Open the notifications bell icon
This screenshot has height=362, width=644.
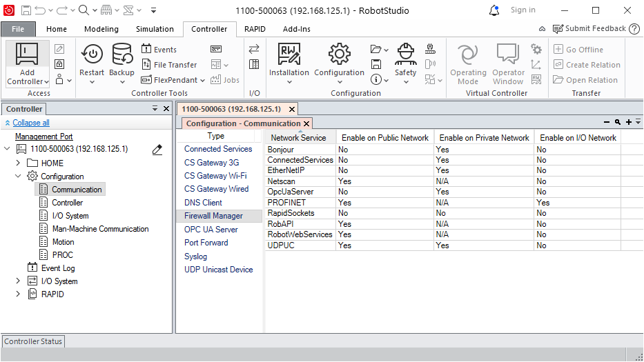pyautogui.click(x=494, y=10)
